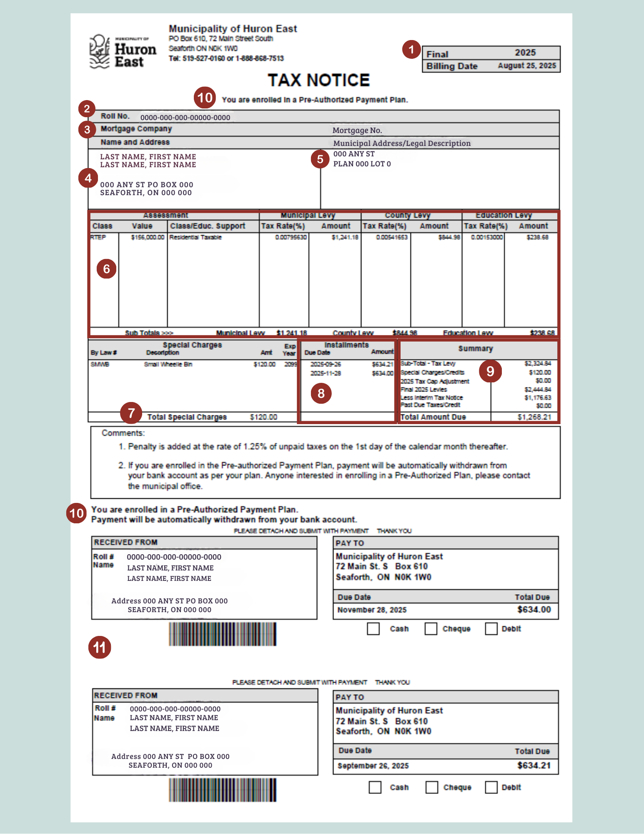
Task: Tick the Cheque box on the September 26 stub
Action: point(431,787)
